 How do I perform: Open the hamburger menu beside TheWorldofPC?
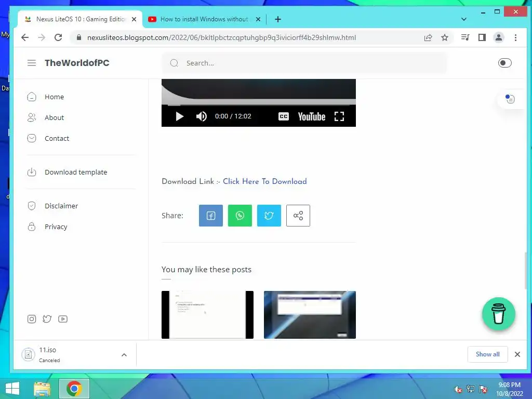click(32, 63)
